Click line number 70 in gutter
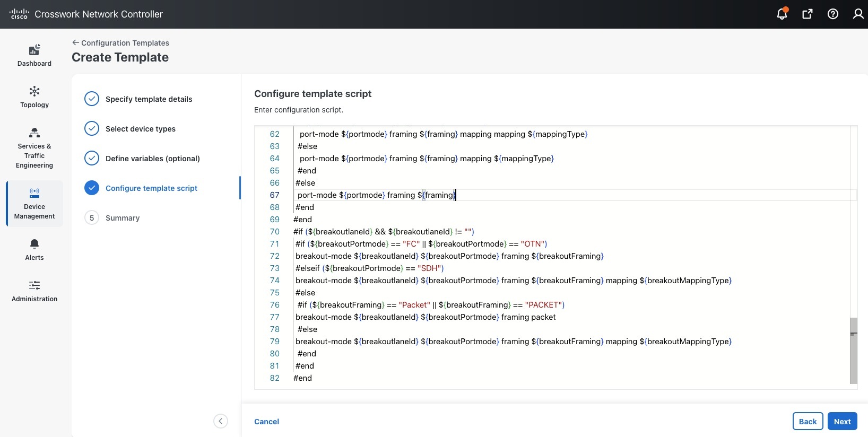Viewport: 868px width, 437px height. pyautogui.click(x=274, y=232)
